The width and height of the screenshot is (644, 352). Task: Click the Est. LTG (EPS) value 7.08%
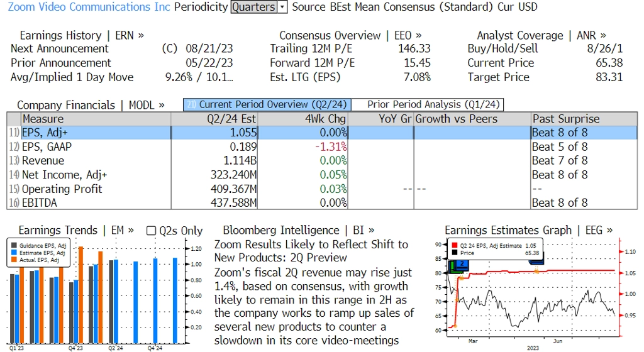pyautogui.click(x=417, y=77)
